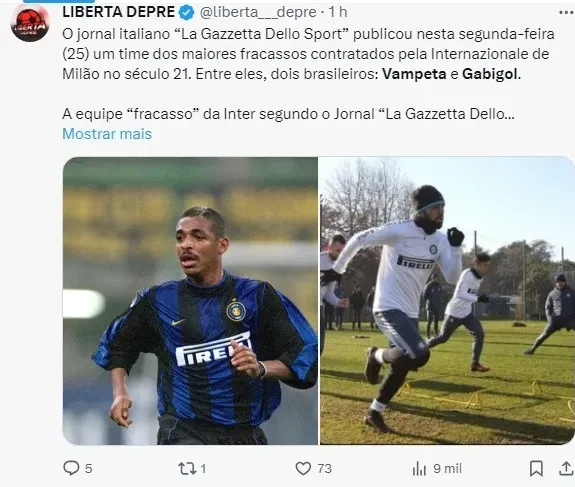The width and height of the screenshot is (575, 487).
Task: Repost this tweet via retweet icon
Action: 187,468
